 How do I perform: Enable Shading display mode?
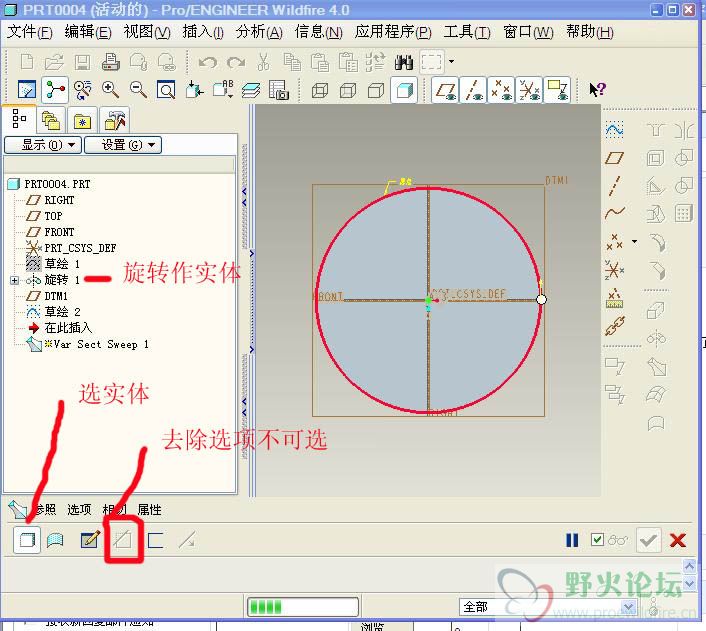pyautogui.click(x=404, y=90)
